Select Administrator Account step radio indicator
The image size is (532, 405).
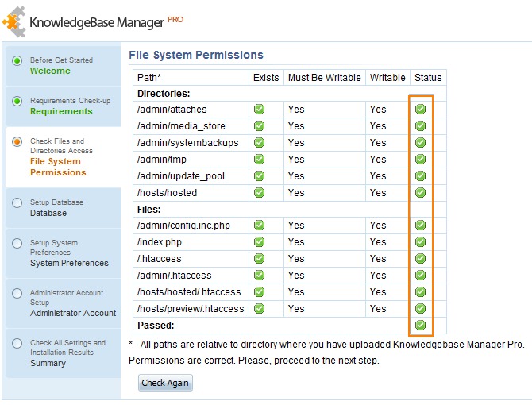pyautogui.click(x=17, y=293)
